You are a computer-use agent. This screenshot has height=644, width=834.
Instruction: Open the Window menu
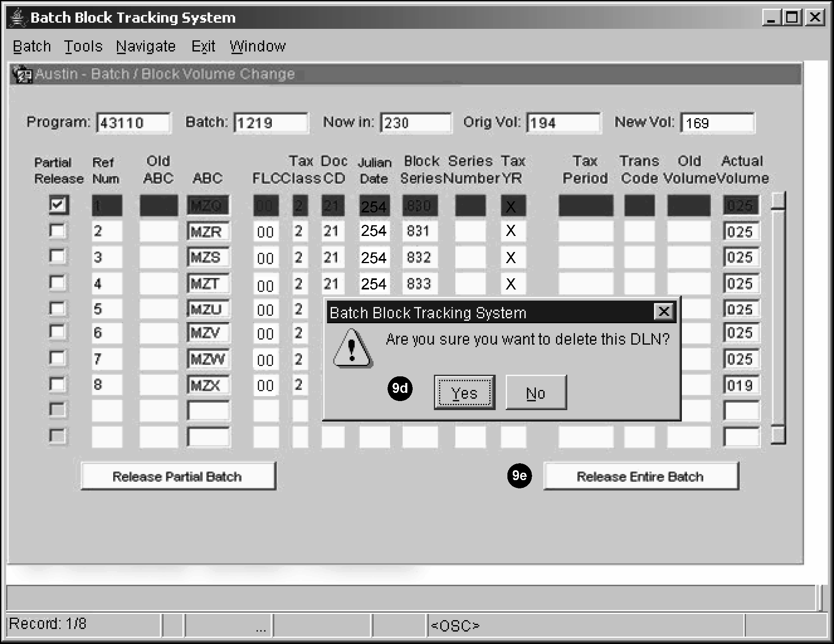(x=258, y=46)
